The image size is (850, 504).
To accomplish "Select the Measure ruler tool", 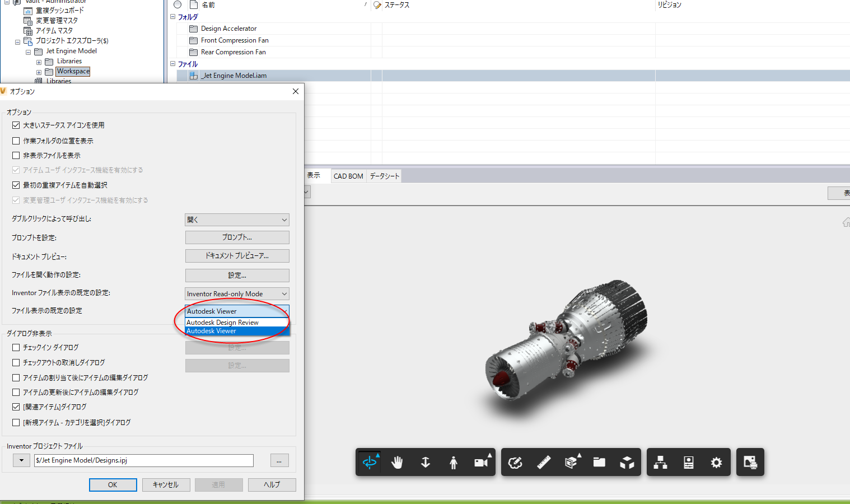I will click(x=543, y=463).
